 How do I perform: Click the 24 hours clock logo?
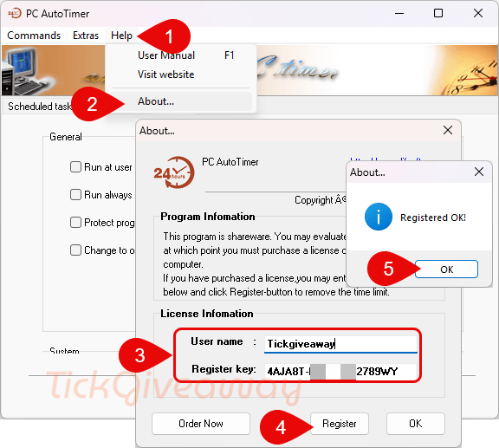click(x=174, y=172)
